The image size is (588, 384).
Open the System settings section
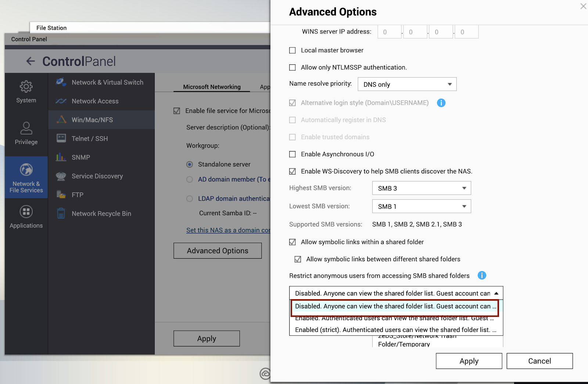pos(26,92)
